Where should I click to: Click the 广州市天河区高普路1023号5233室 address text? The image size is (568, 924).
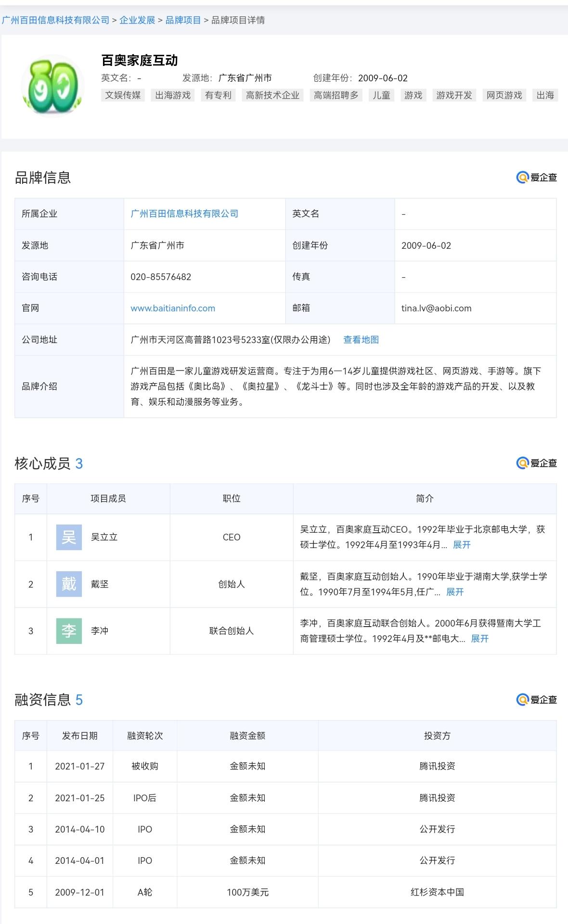click(x=231, y=340)
